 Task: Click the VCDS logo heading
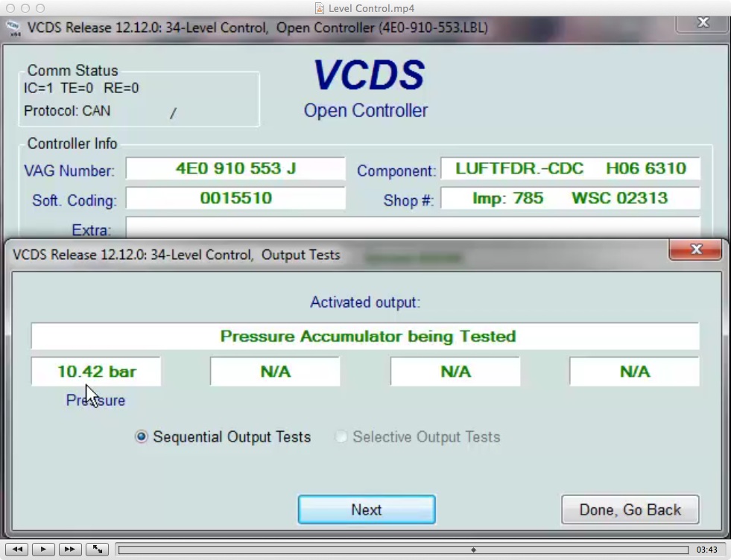click(369, 74)
